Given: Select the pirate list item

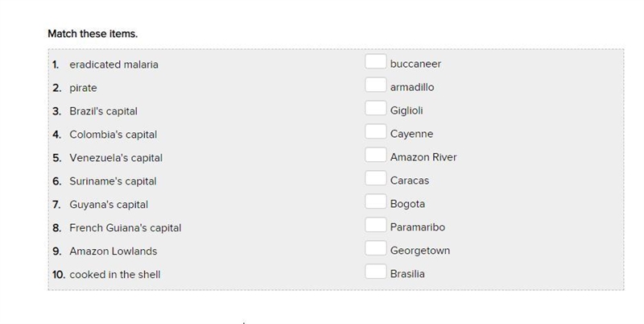Looking at the screenshot, I should pos(83,88).
